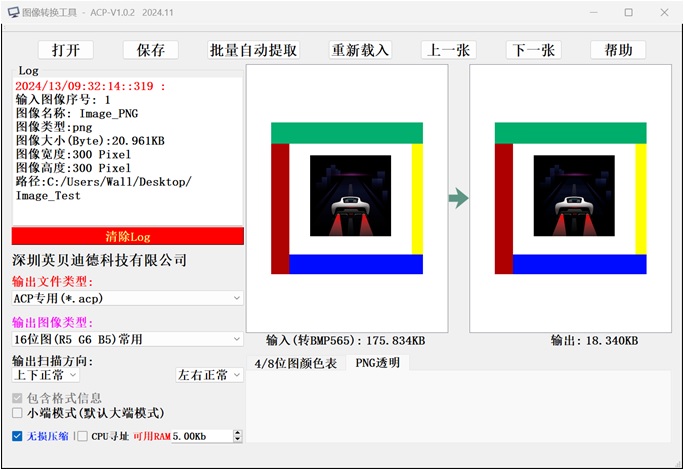Switch to the 4/8位图颜色表 tab
Viewport: 684px width, 470px height.
(x=296, y=363)
